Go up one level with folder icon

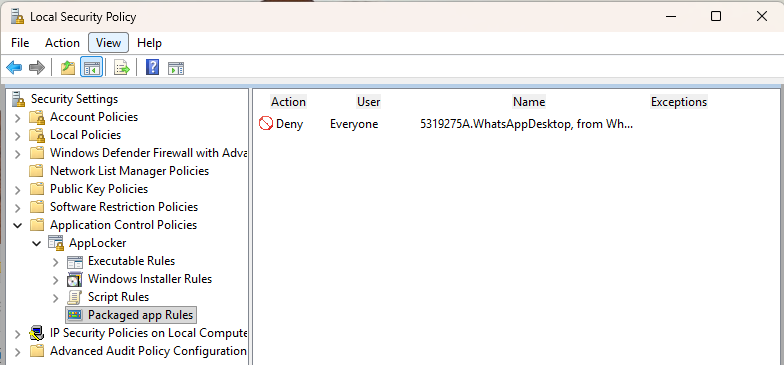coord(68,67)
